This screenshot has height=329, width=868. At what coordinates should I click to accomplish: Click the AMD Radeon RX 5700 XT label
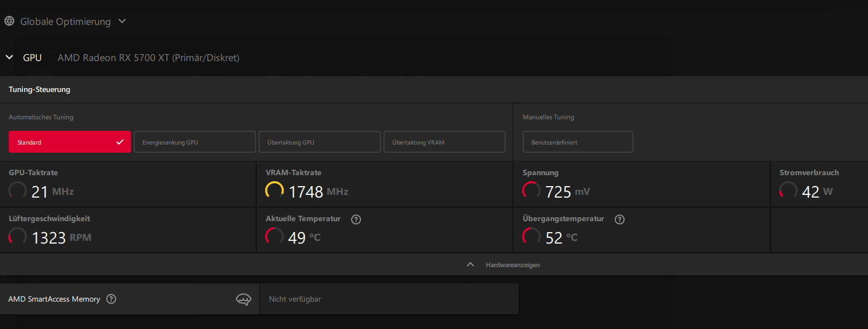coord(148,57)
